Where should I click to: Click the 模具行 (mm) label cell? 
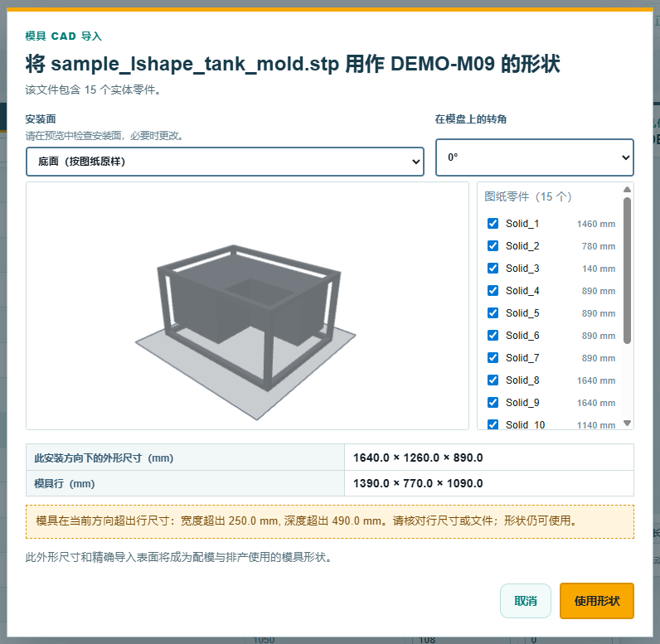tap(185, 483)
